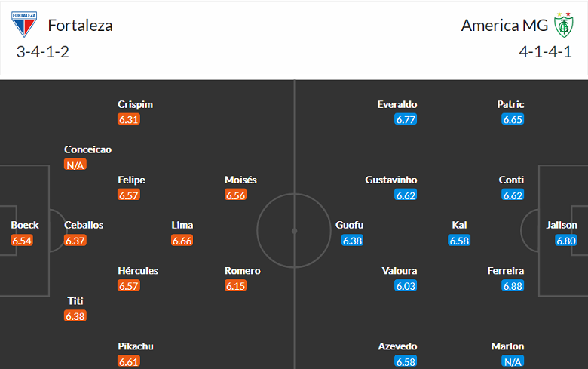Select player Pikachu in the lineup
The image size is (588, 369).
click(136, 346)
